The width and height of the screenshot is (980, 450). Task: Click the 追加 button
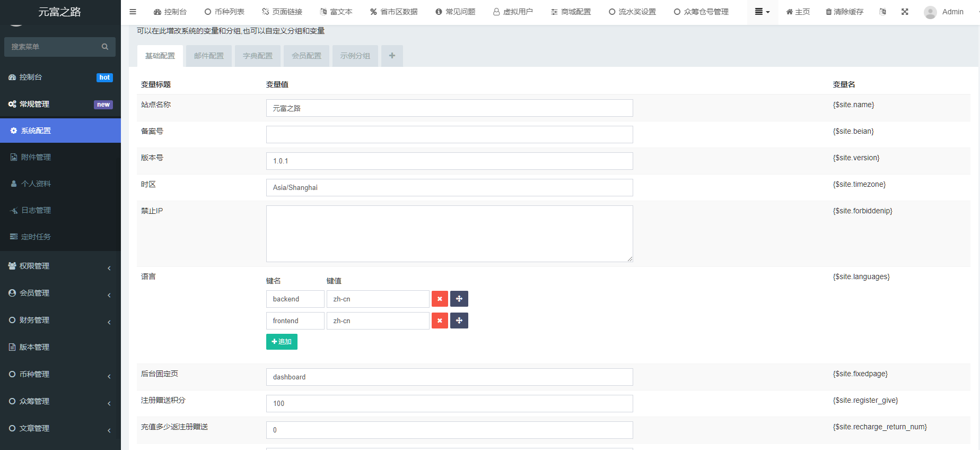point(282,342)
